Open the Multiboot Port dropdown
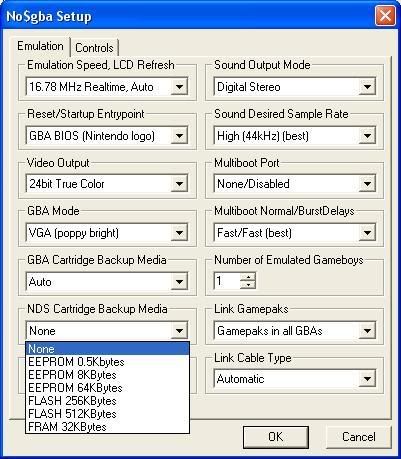The width and height of the screenshot is (401, 459). coord(367,184)
